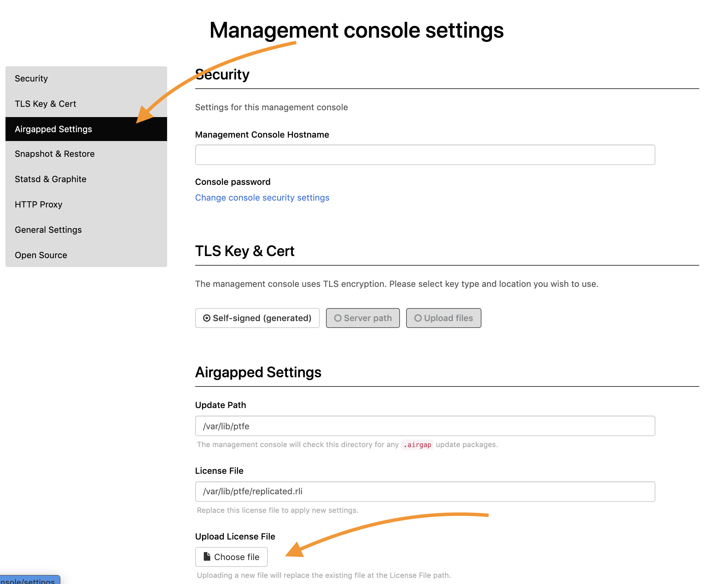
Task: Click into the Update Path field
Action: (425, 426)
